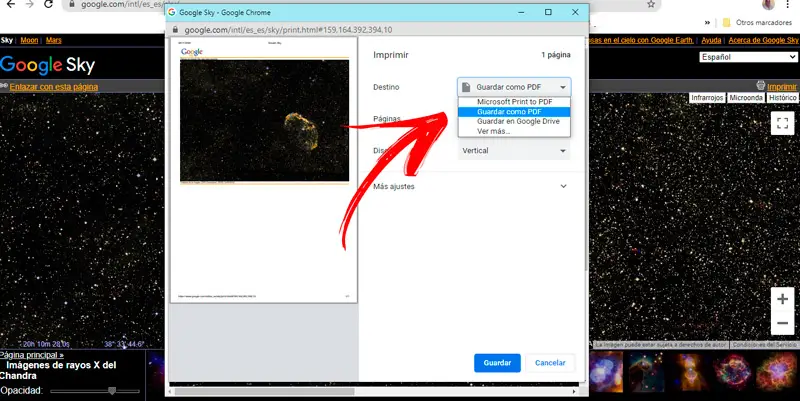Click the Google Sky logo
Viewport: 800px width, 401px height.
tap(47, 65)
